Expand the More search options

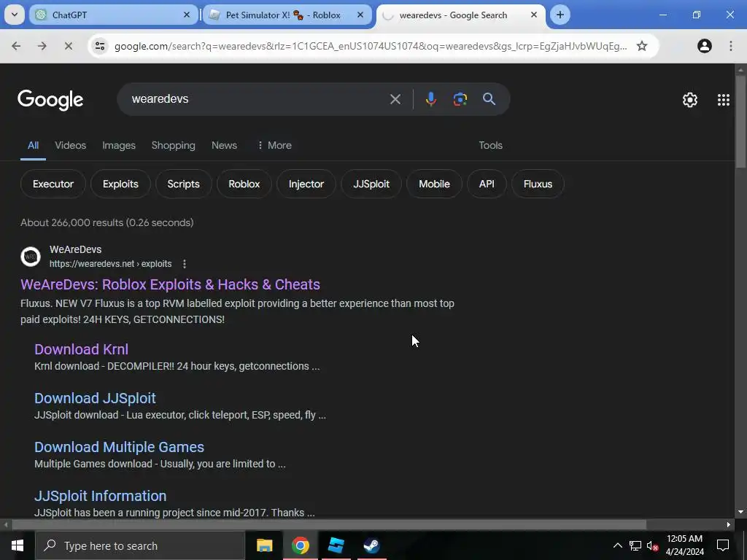(x=274, y=145)
